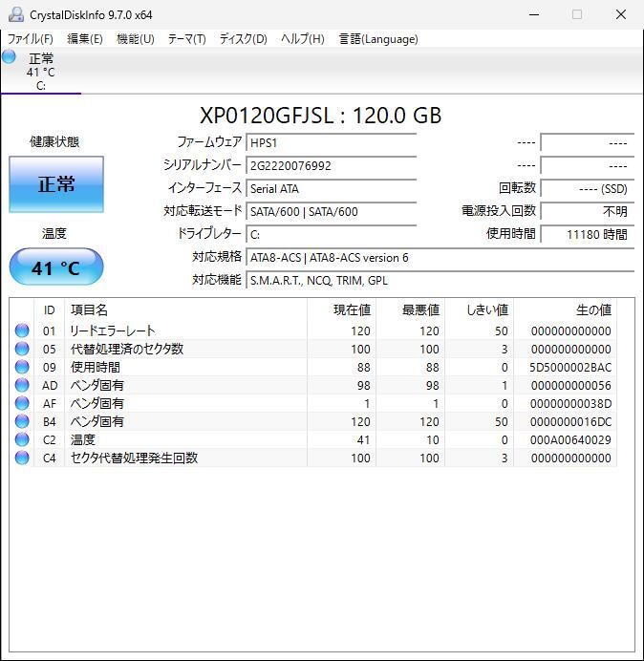Viewport: 644px width, 661px height.
Task: Click the status orb for row C4 セクタ代替処理発生回数
Action: 22,458
